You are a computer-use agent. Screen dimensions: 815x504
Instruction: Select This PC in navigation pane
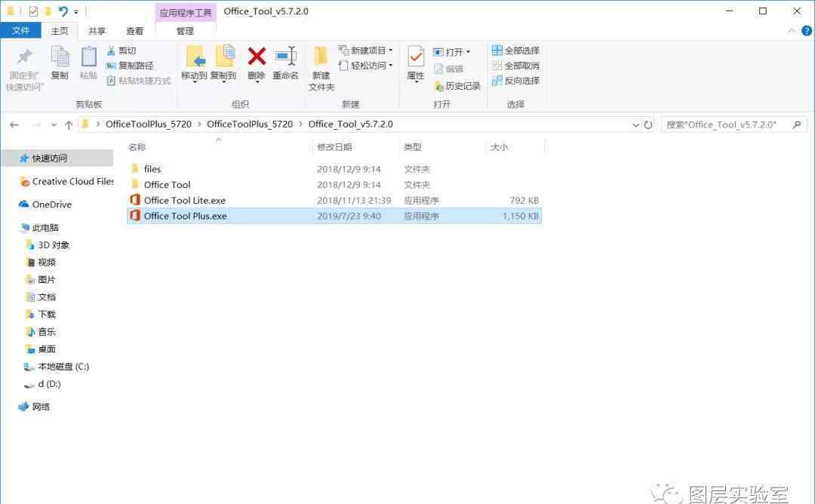pyautogui.click(x=39, y=228)
